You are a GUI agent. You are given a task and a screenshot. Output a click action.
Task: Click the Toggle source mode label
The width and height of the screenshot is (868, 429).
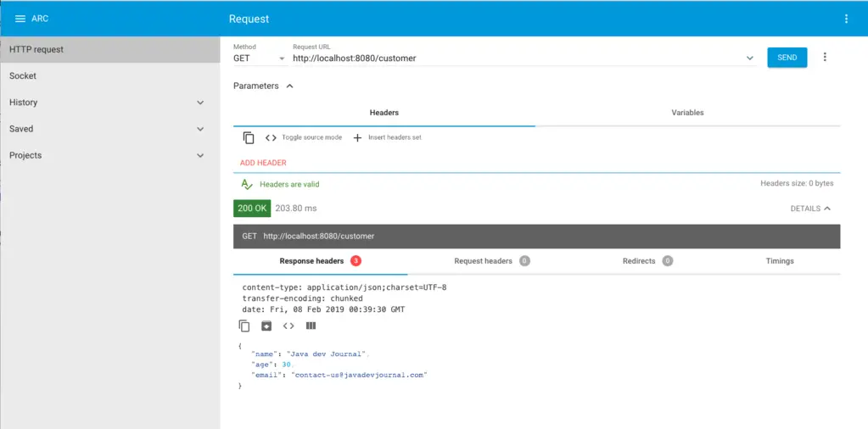click(311, 137)
